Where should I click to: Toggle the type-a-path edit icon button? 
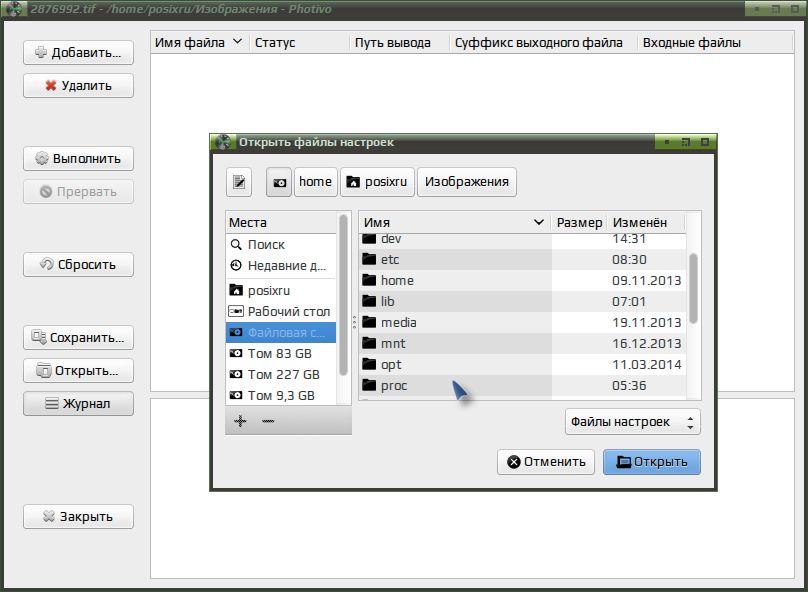pos(239,182)
